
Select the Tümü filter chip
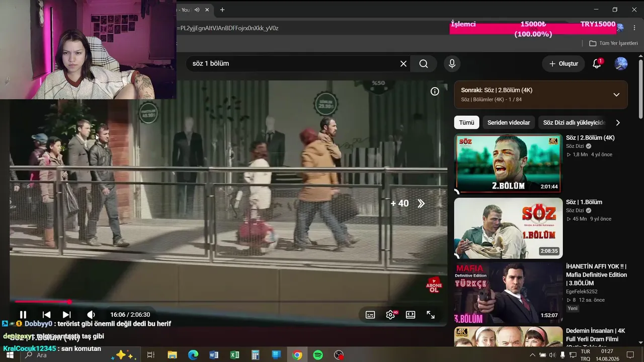point(466,123)
